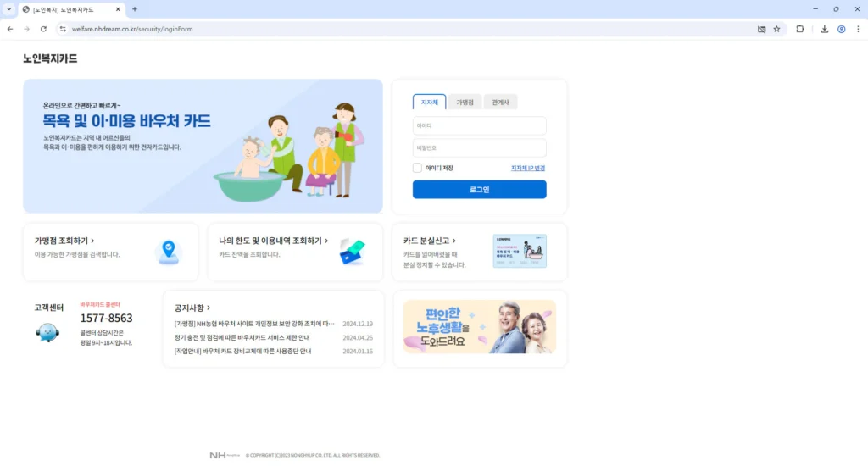
Task: Click the camera-blocked icon in address bar
Action: click(762, 29)
